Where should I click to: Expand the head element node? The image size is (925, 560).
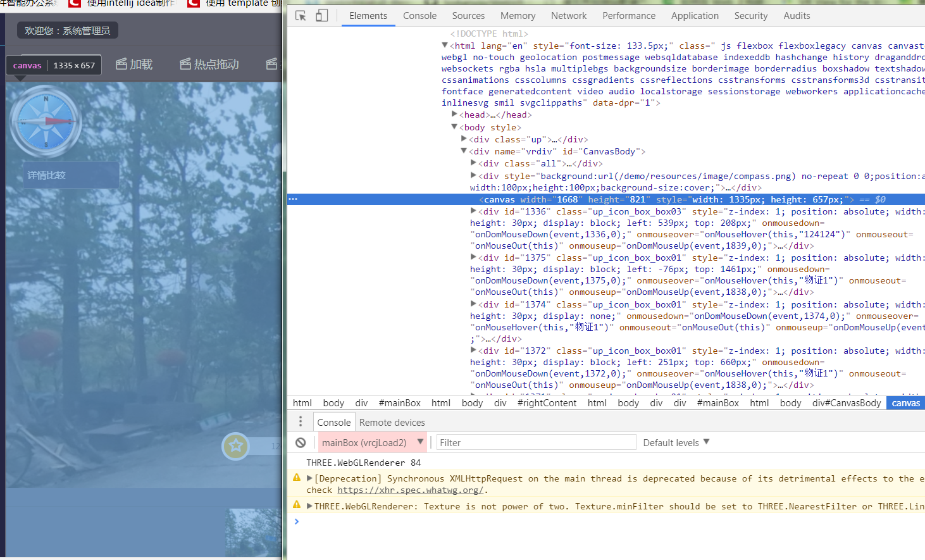point(454,115)
